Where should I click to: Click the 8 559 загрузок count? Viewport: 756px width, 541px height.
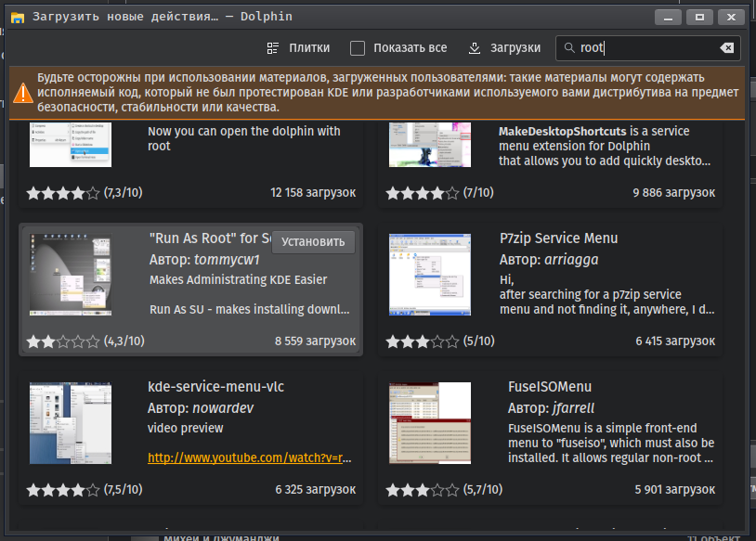(316, 341)
